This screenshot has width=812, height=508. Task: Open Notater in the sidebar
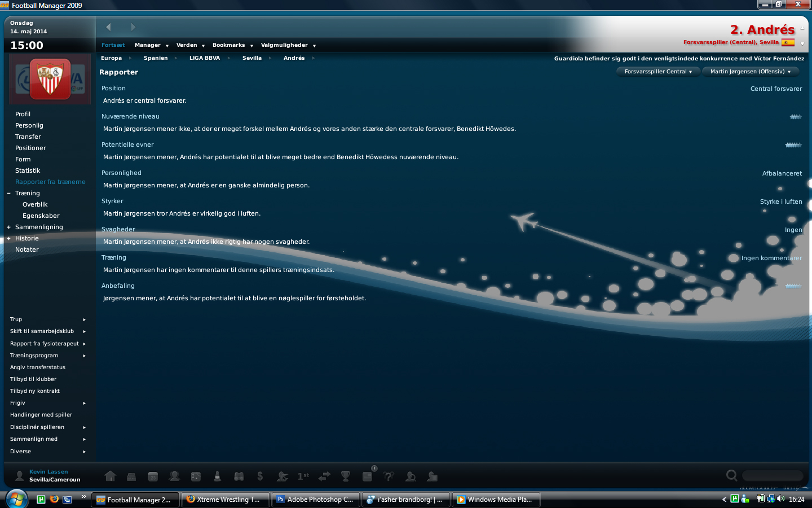click(27, 249)
